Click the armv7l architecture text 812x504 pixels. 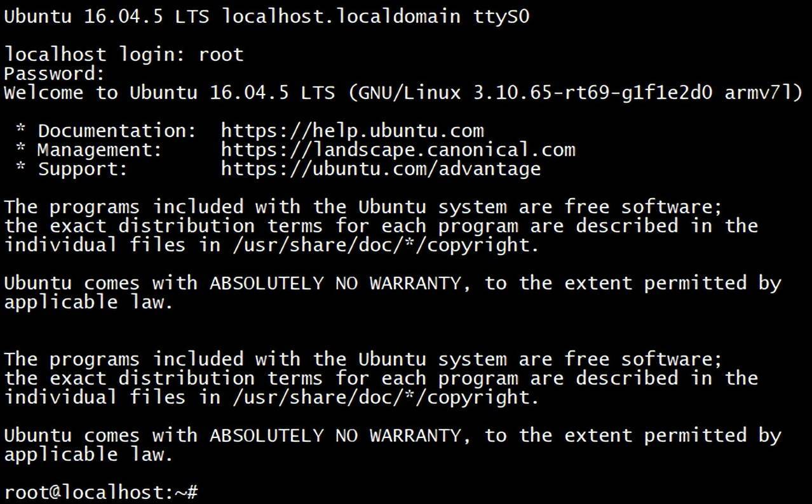[x=764, y=93]
